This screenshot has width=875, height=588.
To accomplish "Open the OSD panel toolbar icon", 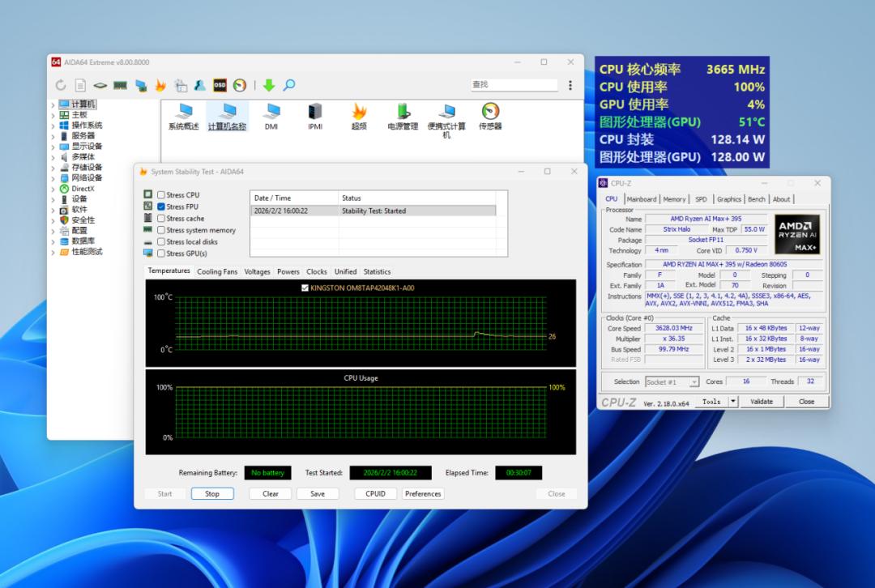I will [x=220, y=85].
